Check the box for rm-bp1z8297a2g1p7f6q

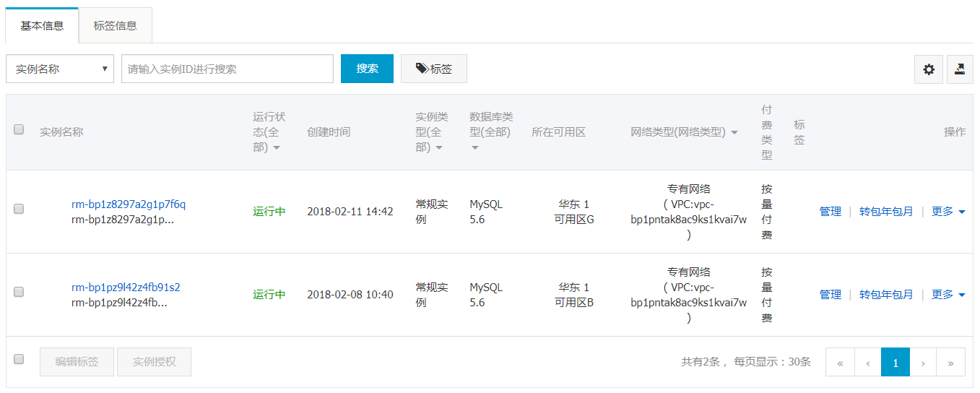pos(19,209)
